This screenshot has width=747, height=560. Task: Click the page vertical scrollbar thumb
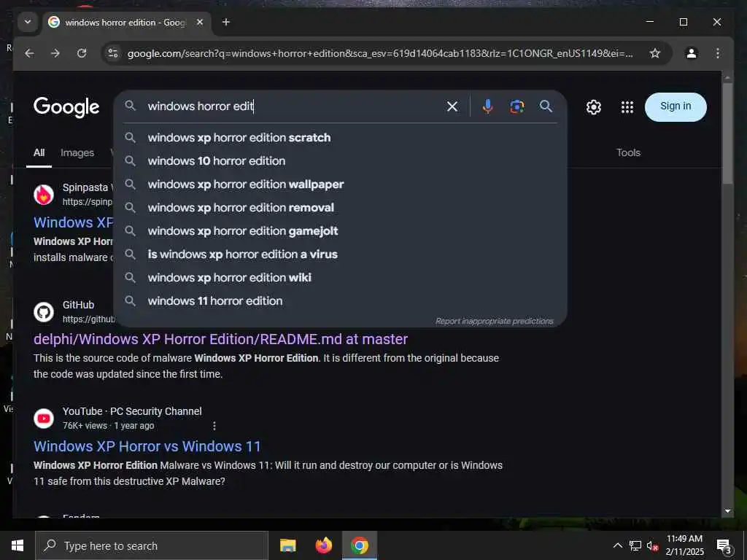(727, 134)
